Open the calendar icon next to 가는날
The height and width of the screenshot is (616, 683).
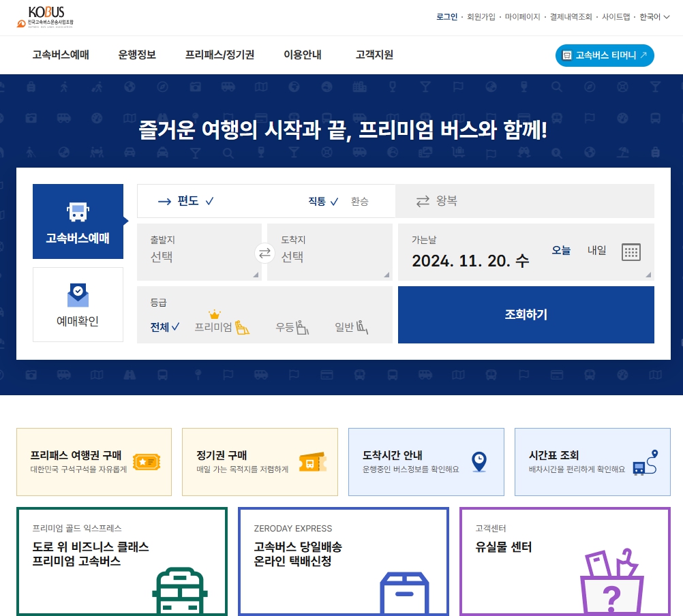pyautogui.click(x=631, y=251)
